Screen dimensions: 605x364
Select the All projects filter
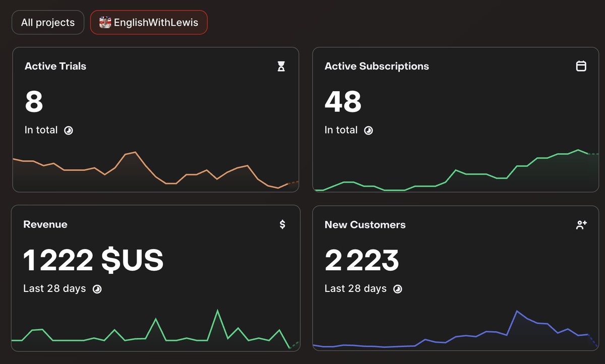coord(48,23)
